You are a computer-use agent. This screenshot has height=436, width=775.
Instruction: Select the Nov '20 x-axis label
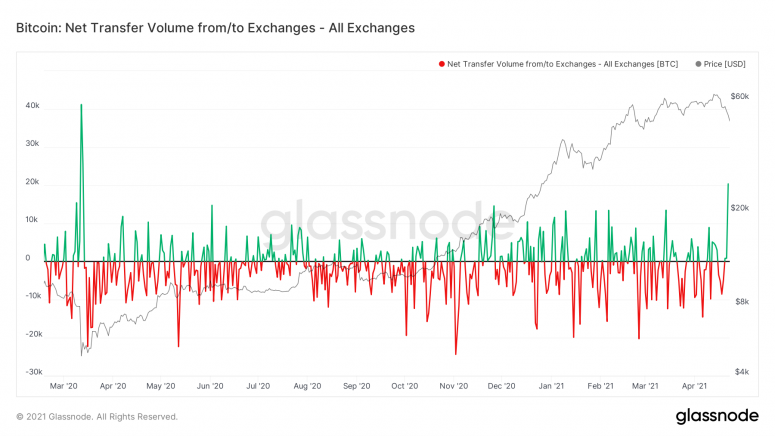453,386
